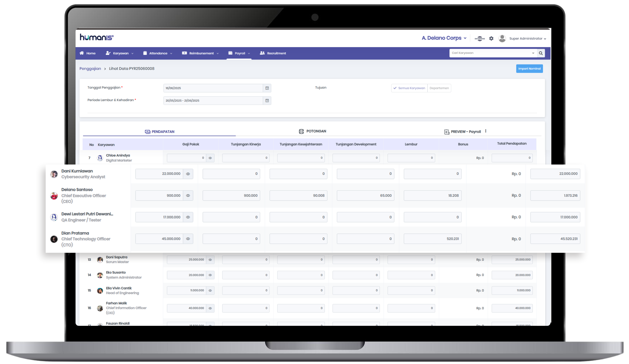
Task: Click Dewi Lestari's avatar
Action: click(54, 217)
